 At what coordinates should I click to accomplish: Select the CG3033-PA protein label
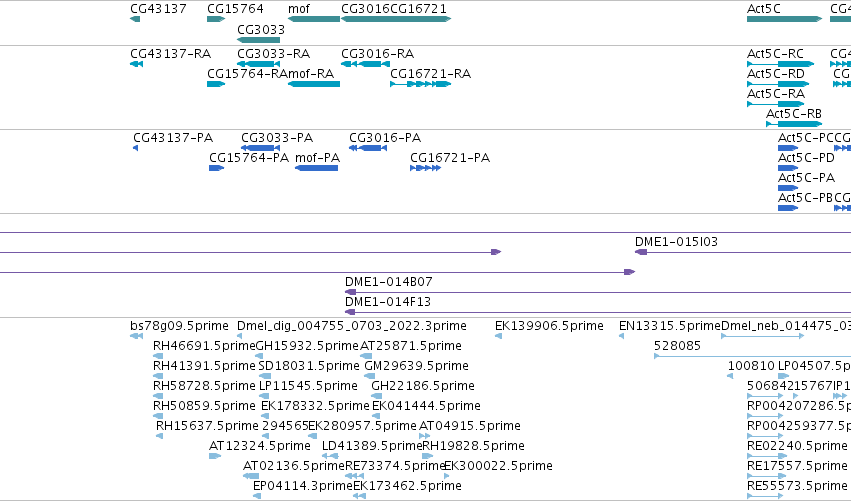pos(277,138)
